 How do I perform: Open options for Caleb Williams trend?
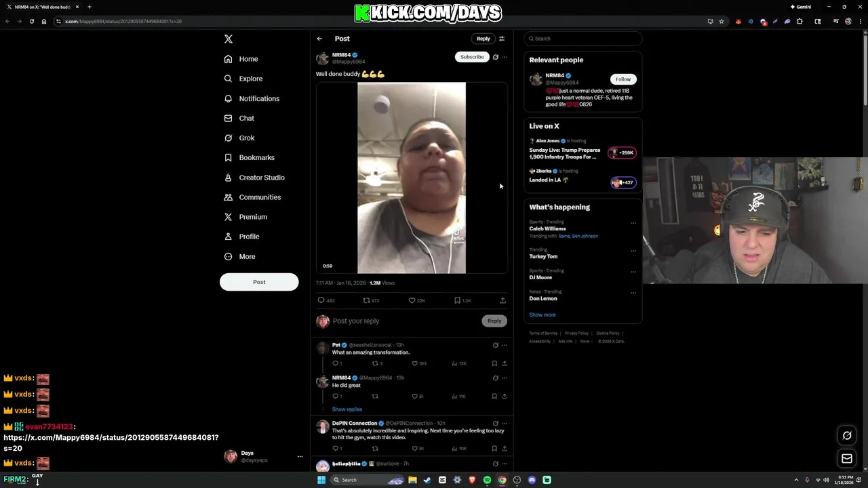[633, 222]
